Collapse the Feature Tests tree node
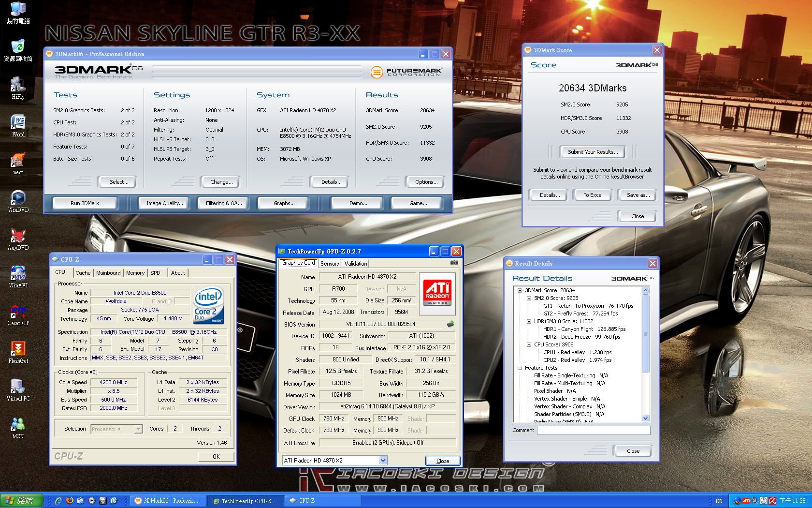Viewport: 812px width, 508px height. pos(520,368)
